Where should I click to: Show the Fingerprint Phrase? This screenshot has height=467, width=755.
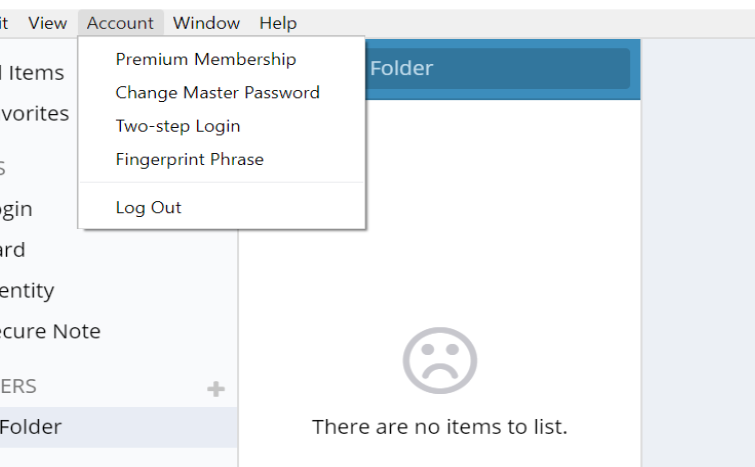click(189, 159)
